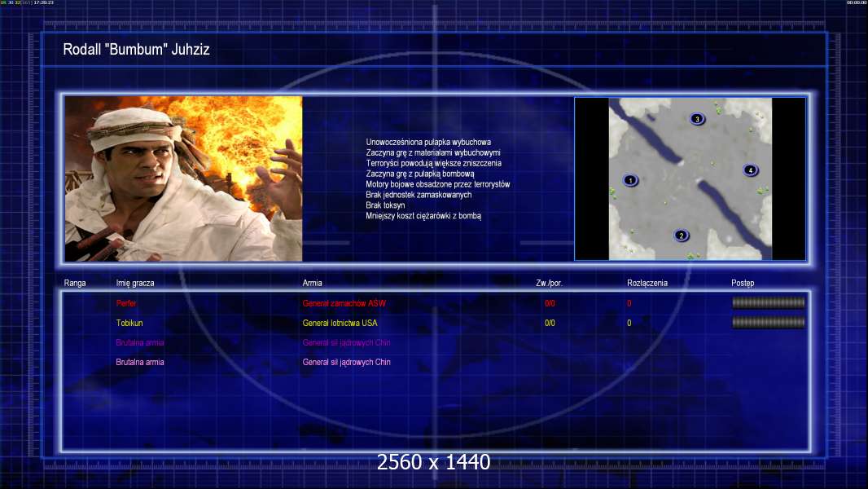Click the 'Ranga' column header
868x489 pixels.
click(75, 283)
